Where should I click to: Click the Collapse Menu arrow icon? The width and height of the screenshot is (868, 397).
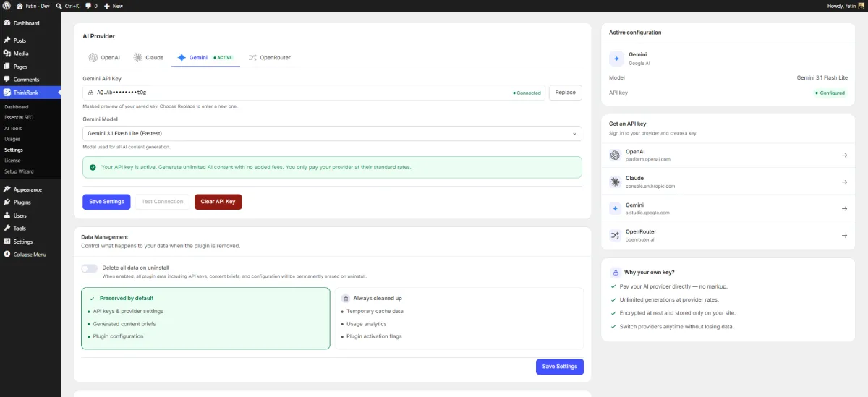tap(7, 255)
